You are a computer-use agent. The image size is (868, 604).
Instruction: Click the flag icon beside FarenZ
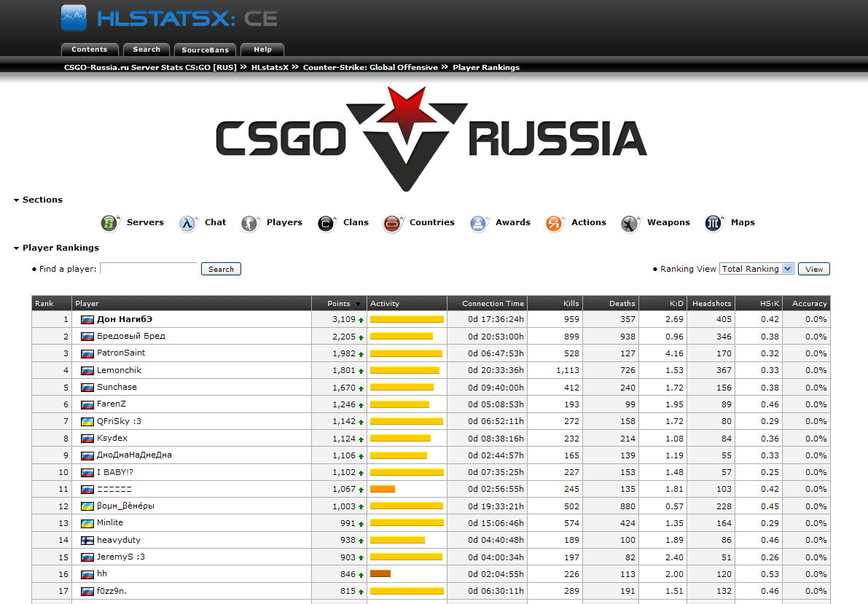click(x=87, y=404)
